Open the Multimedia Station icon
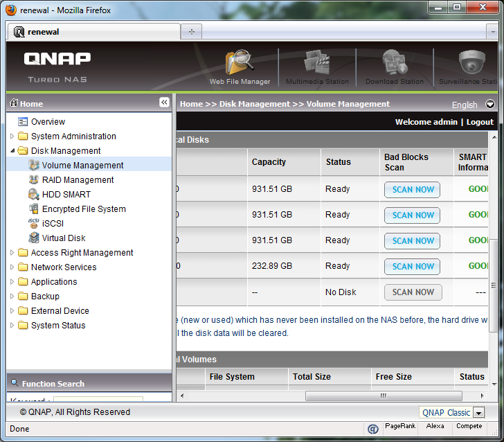504x442 pixels. pos(317,64)
